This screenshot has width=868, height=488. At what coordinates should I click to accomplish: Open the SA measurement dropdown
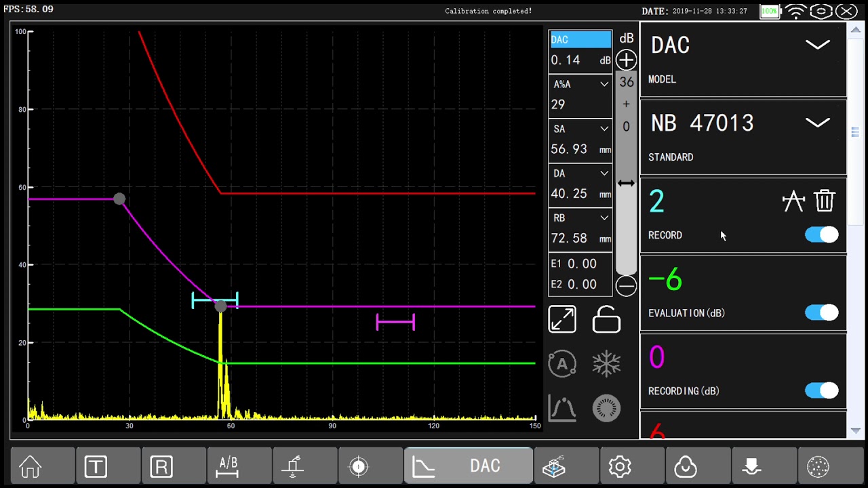click(604, 129)
